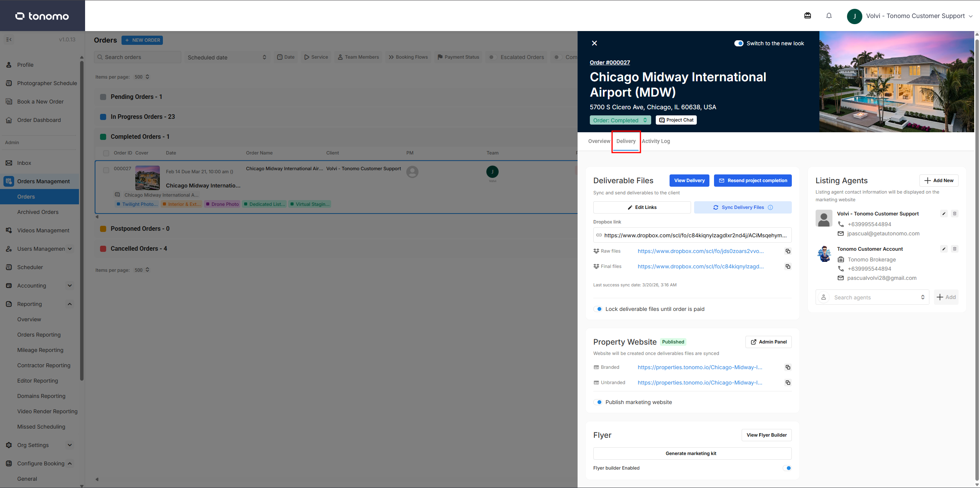The image size is (980, 488).
Task: Toggle Switch to the new look
Action: [x=739, y=43]
